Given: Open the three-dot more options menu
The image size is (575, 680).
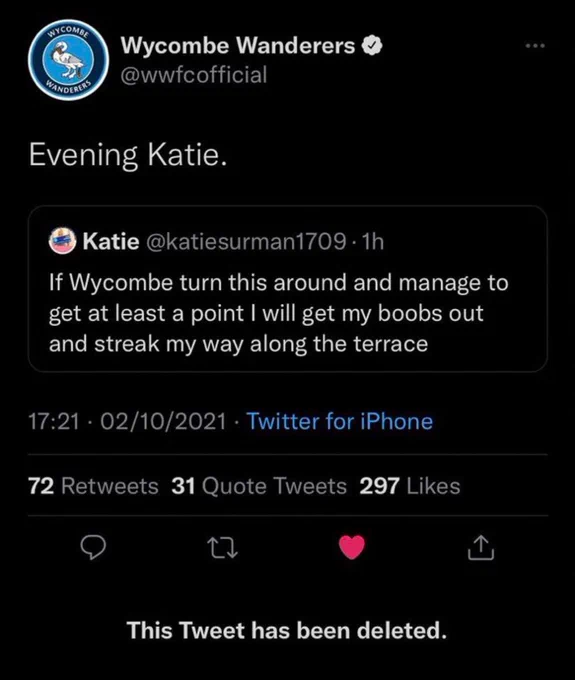Looking at the screenshot, I should pyautogui.click(x=535, y=45).
